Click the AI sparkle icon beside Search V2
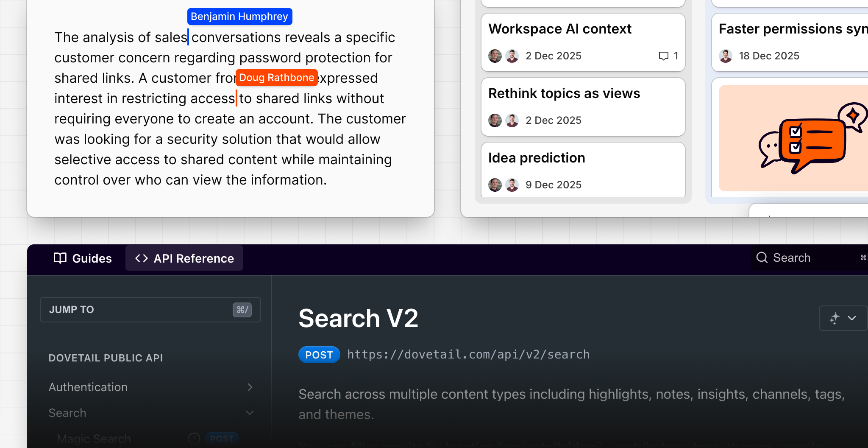The image size is (868, 448). point(835,318)
